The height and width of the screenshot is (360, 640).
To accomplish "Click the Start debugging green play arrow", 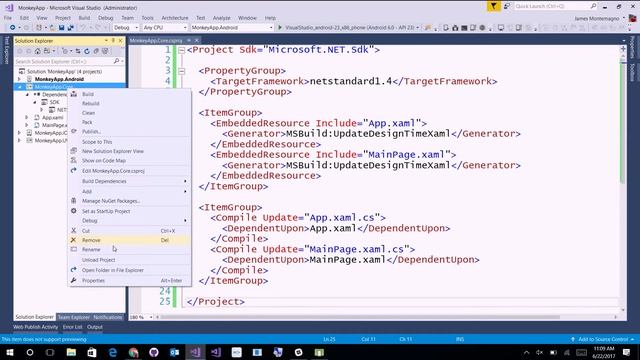I will click(x=280, y=27).
